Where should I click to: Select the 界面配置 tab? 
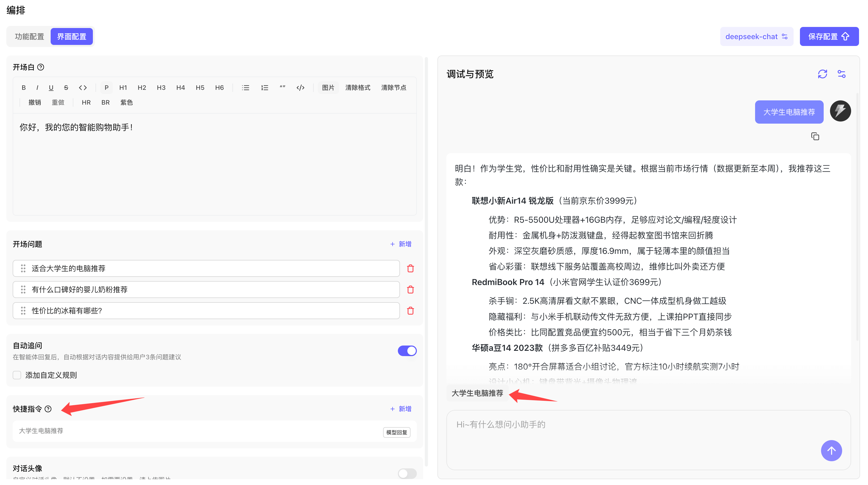click(x=71, y=36)
